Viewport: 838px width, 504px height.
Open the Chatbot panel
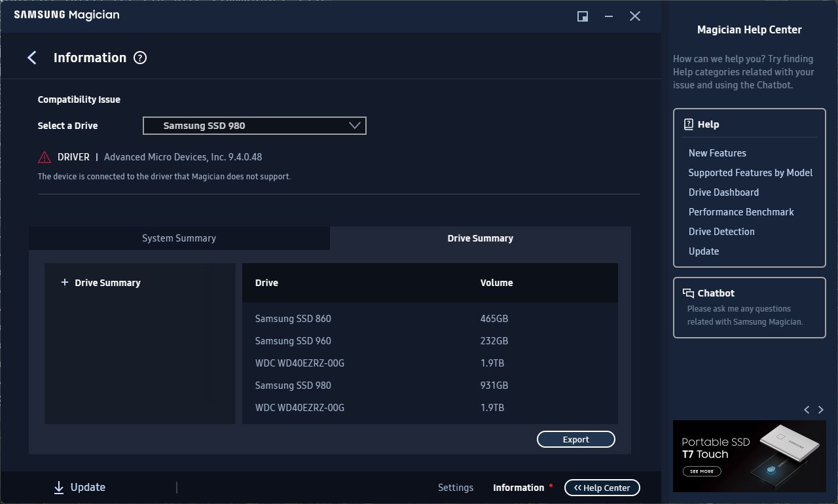coord(750,308)
